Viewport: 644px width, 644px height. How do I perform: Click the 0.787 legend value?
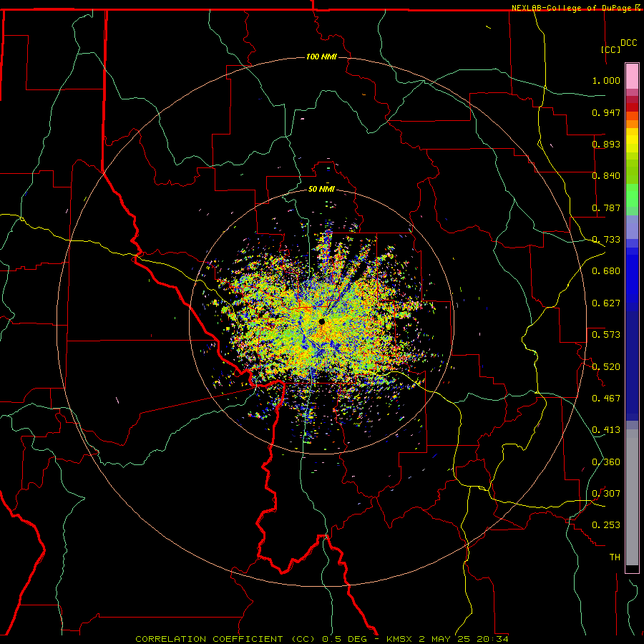pos(606,208)
